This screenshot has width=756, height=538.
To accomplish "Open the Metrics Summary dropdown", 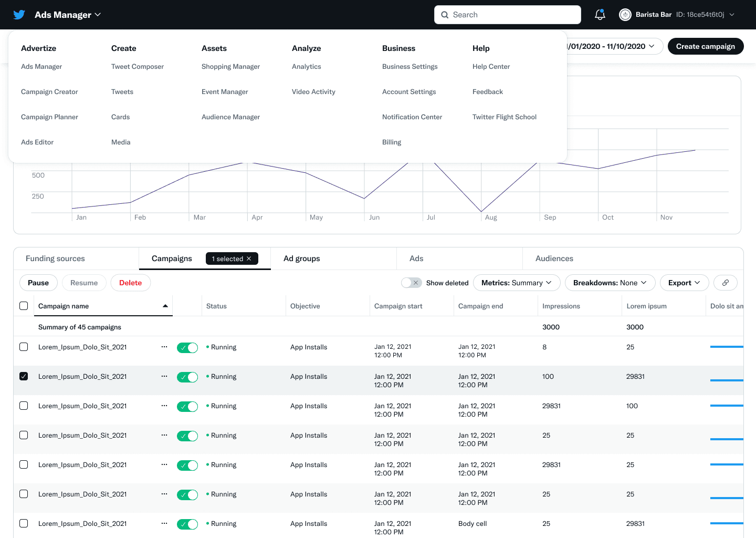I will point(516,283).
